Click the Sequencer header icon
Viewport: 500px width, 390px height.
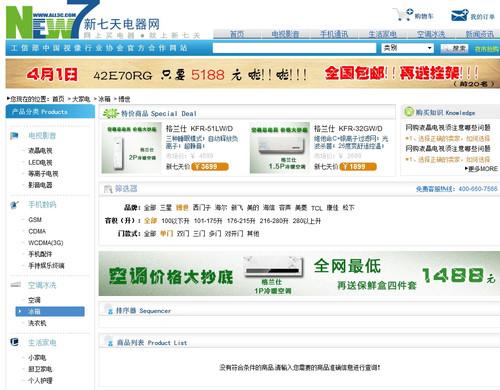(x=109, y=310)
